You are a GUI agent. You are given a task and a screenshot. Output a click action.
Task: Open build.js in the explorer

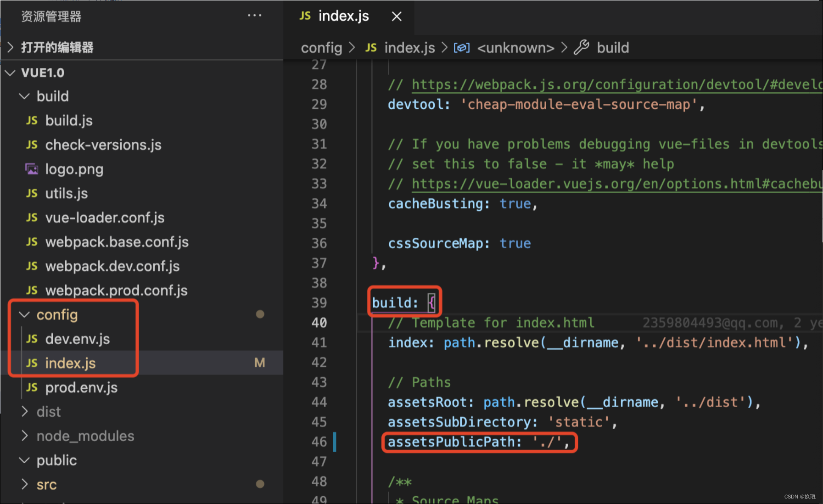tap(69, 121)
